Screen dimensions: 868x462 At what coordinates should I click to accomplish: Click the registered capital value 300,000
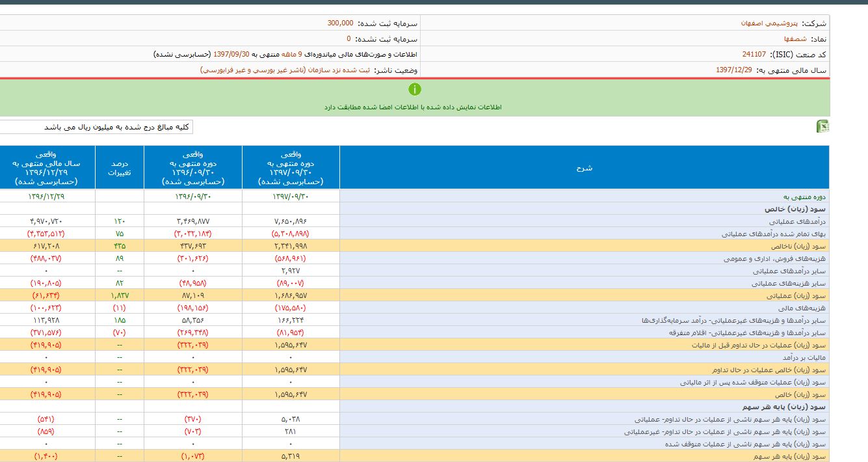pos(340,23)
